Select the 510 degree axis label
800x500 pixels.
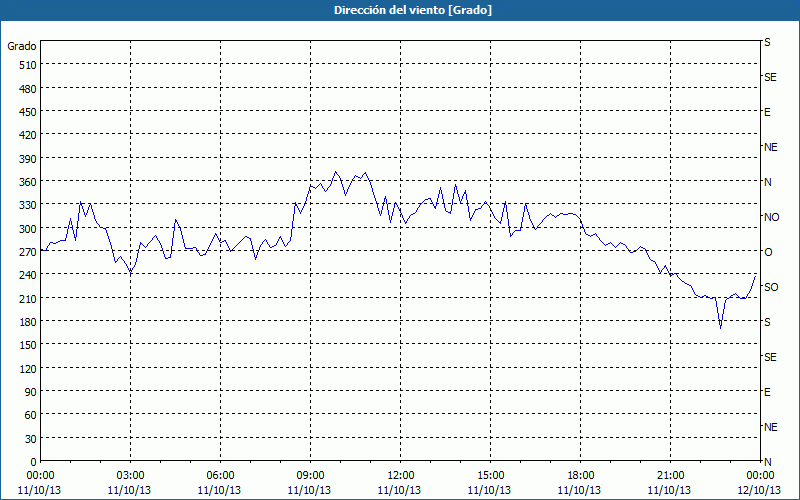click(29, 65)
